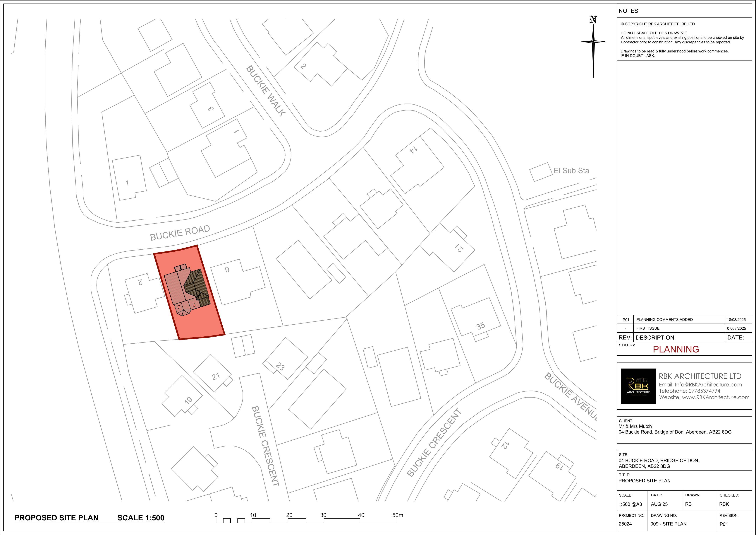756x535 pixels.
Task: Click the '18/08/2025' revision date
Action: (x=736, y=319)
